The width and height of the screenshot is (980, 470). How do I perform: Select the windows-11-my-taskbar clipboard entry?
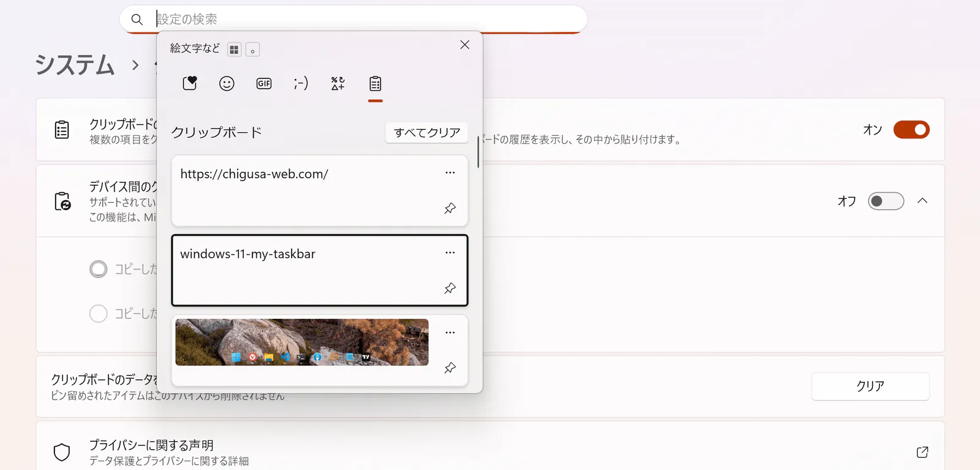point(320,270)
